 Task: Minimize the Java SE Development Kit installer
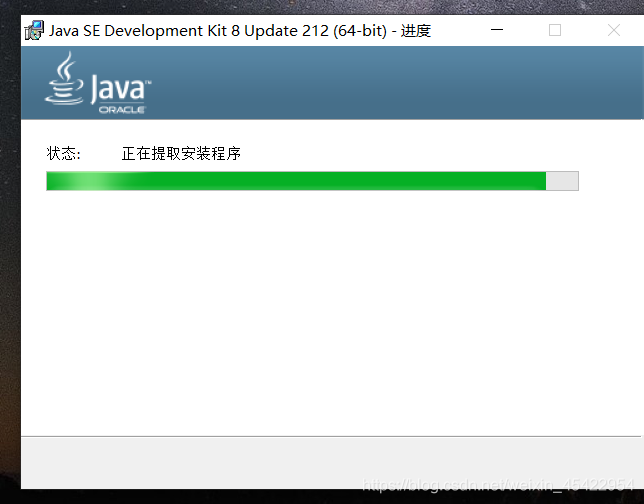click(x=497, y=30)
